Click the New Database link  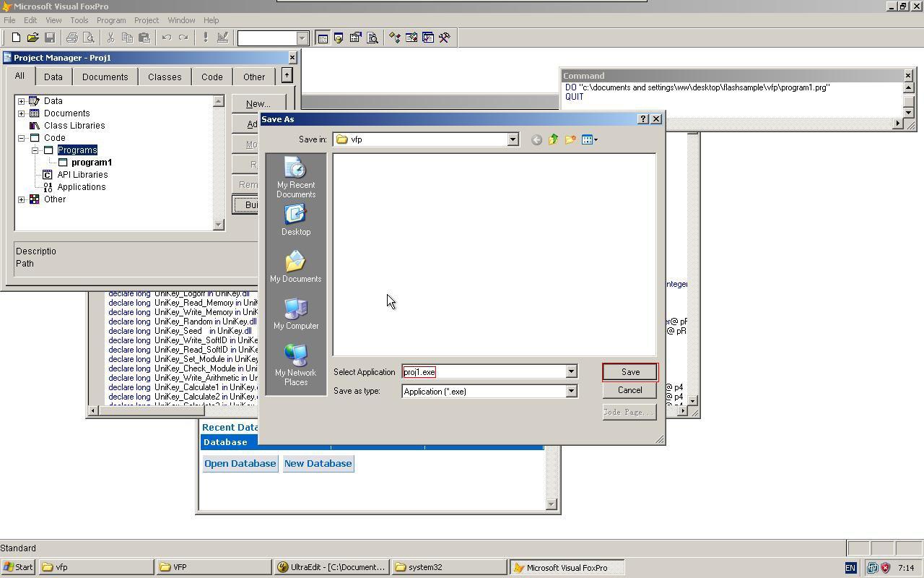tap(318, 464)
